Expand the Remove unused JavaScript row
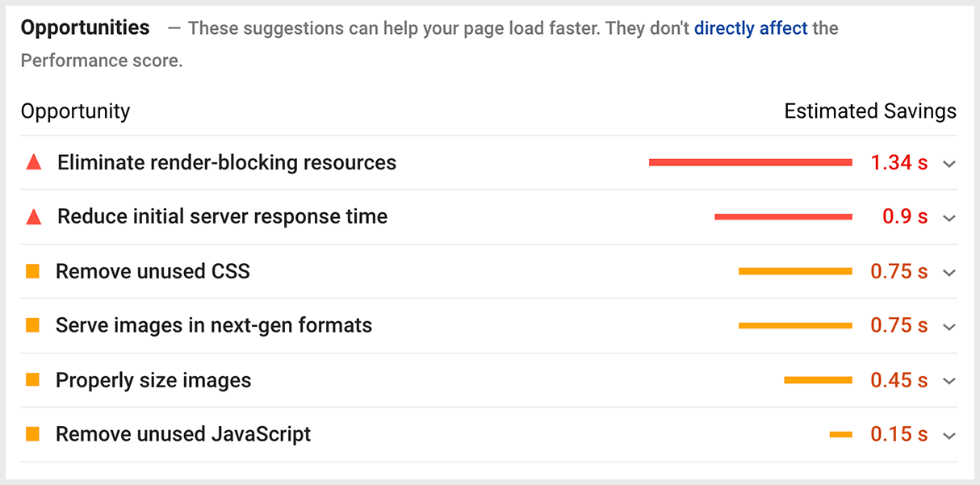Viewport: 980px width, 485px height. coord(949,434)
